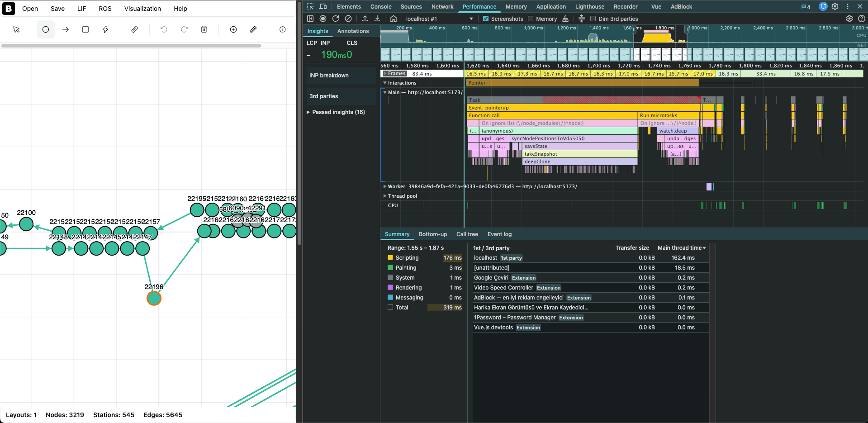The image size is (868, 423).
Task: Click the yellow Scripting color swatch
Action: tap(390, 257)
